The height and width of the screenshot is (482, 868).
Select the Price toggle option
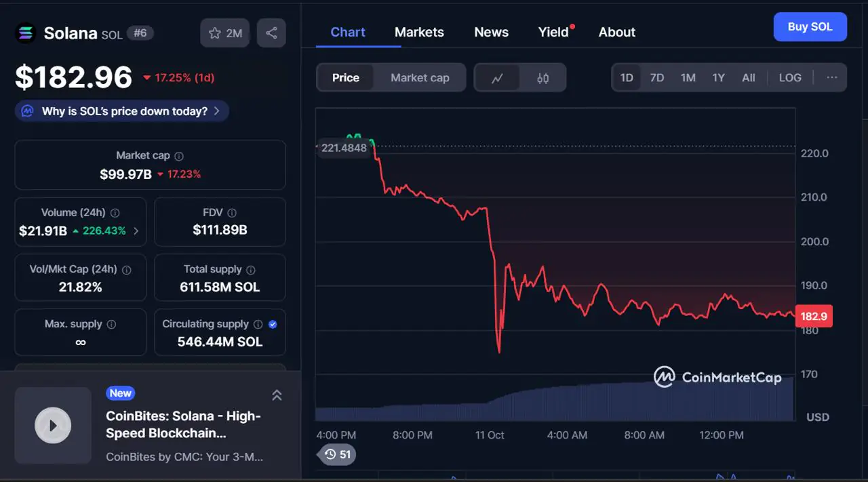click(x=346, y=78)
